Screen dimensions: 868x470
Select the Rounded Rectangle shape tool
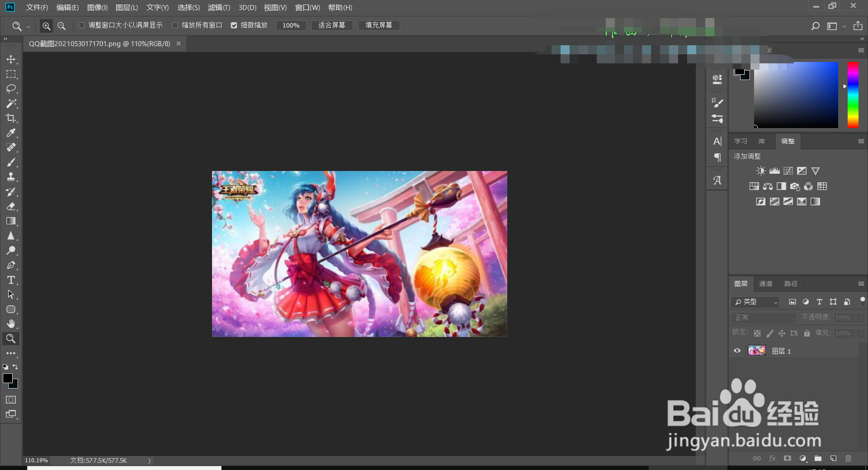11,309
